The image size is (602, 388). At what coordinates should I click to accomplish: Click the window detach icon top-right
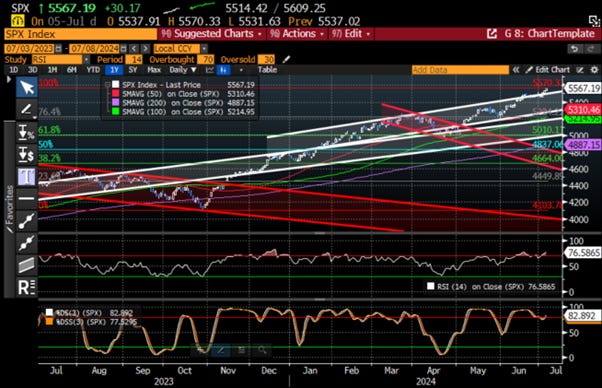pos(594,20)
